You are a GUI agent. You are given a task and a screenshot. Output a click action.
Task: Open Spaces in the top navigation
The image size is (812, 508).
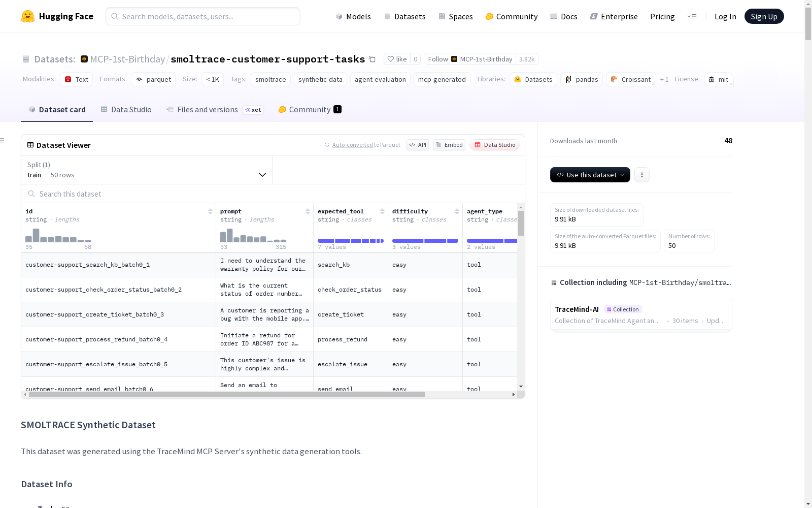[456, 16]
